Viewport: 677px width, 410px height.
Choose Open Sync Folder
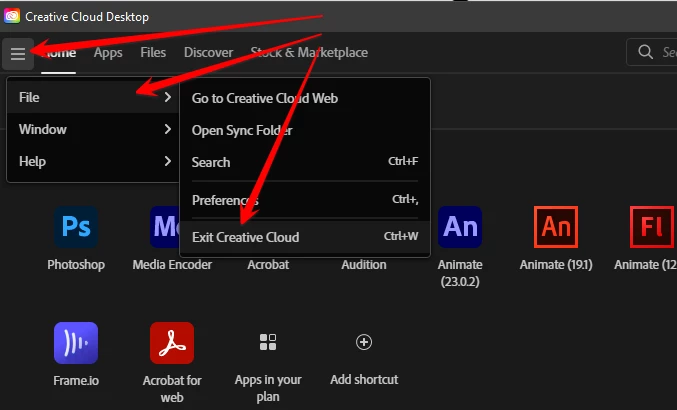(x=305, y=130)
